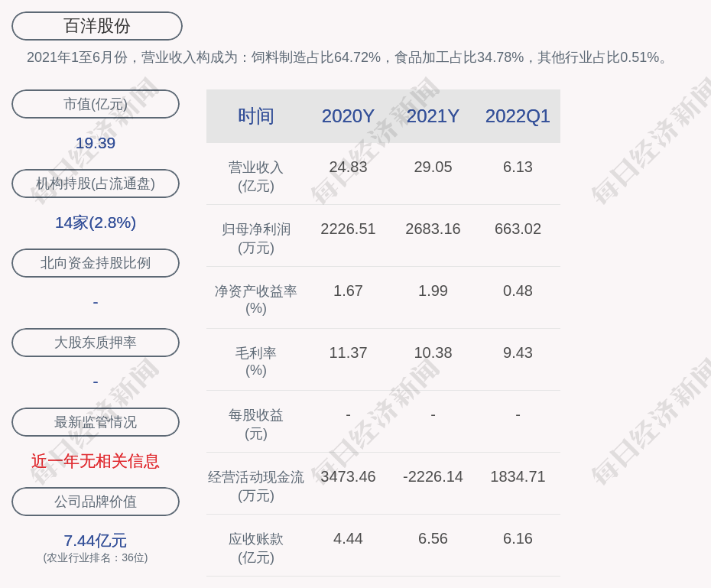Open the 公司品牌价值 label pill

click(x=96, y=502)
